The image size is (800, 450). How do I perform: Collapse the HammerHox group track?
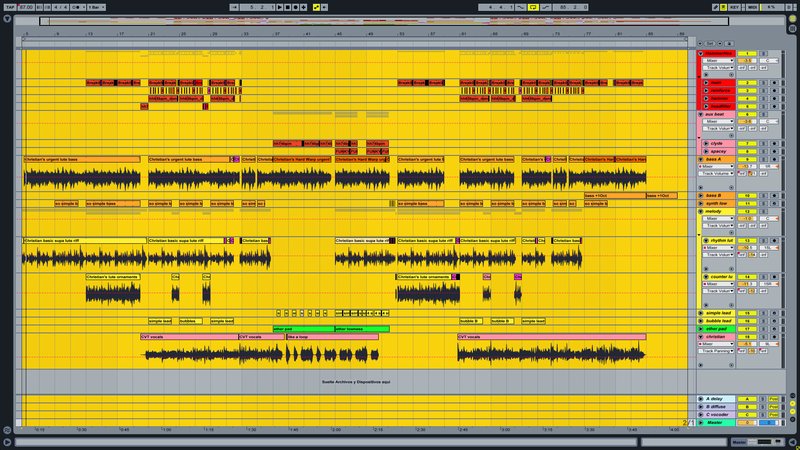pos(701,53)
